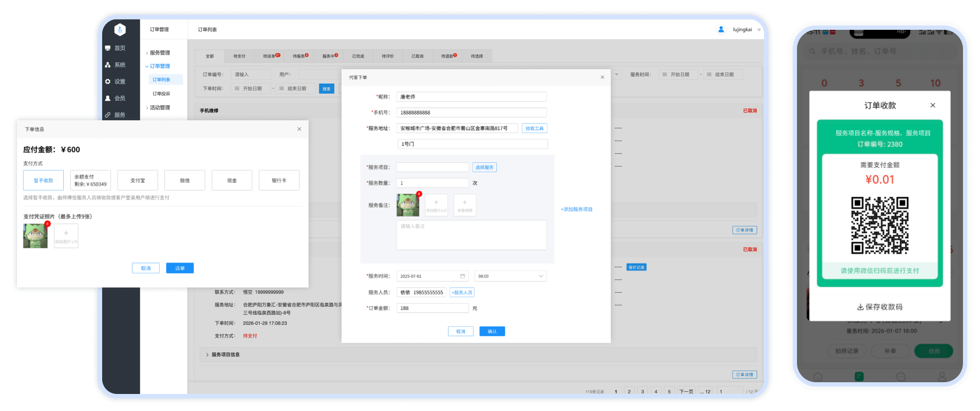Expand the 服务项目信息 section
Viewport: 980px width, 411px height.
(225, 355)
